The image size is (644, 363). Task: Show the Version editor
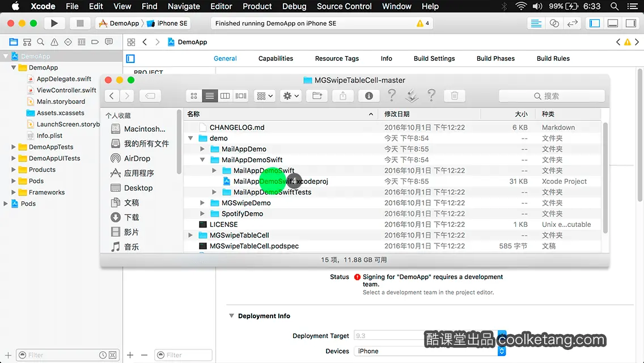572,23
